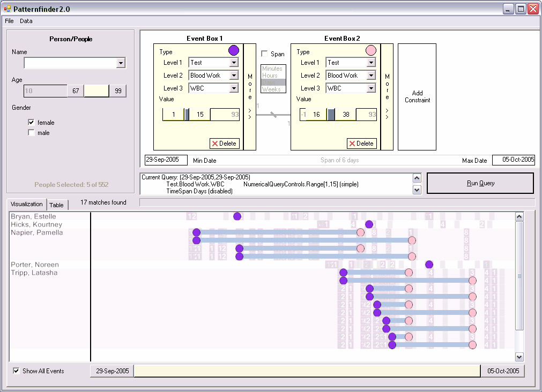The height and width of the screenshot is (392, 542).
Task: Click the name Tripp, Latasha
Action: point(34,273)
